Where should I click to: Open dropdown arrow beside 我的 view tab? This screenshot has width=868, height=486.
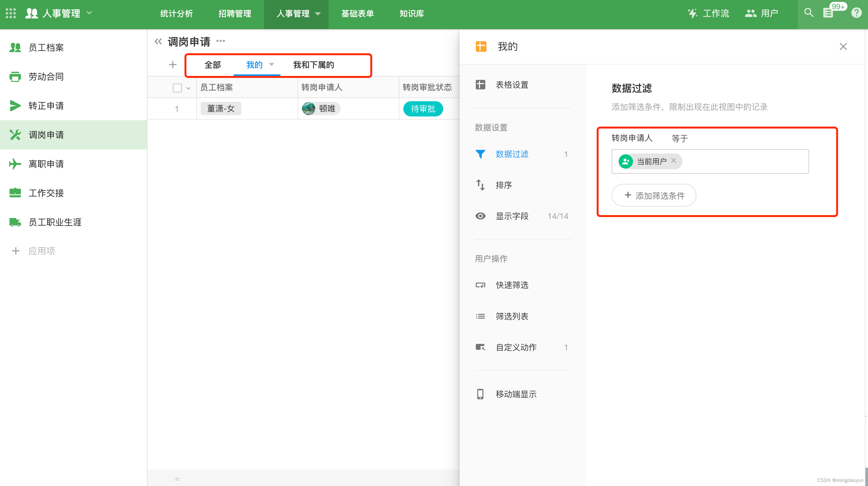[x=272, y=64]
